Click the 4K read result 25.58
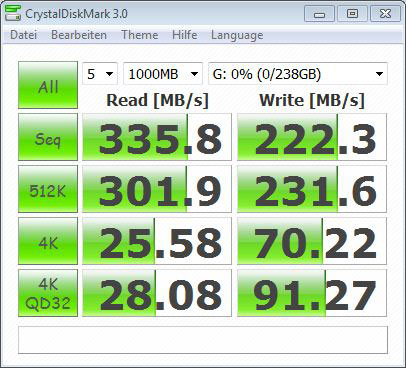Image resolution: width=406 pixels, height=368 pixels. pyautogui.click(x=157, y=241)
